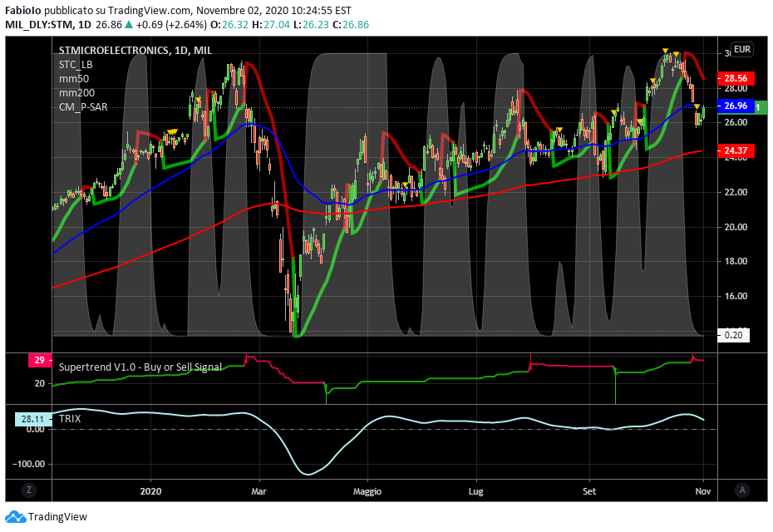Select the mm50 moving average label
The image size is (773, 532).
74,79
